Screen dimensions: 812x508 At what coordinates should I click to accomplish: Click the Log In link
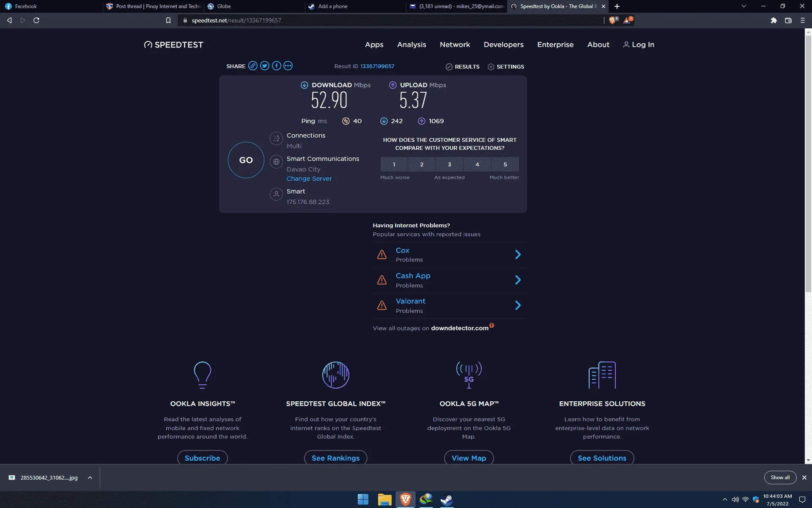[x=639, y=44]
